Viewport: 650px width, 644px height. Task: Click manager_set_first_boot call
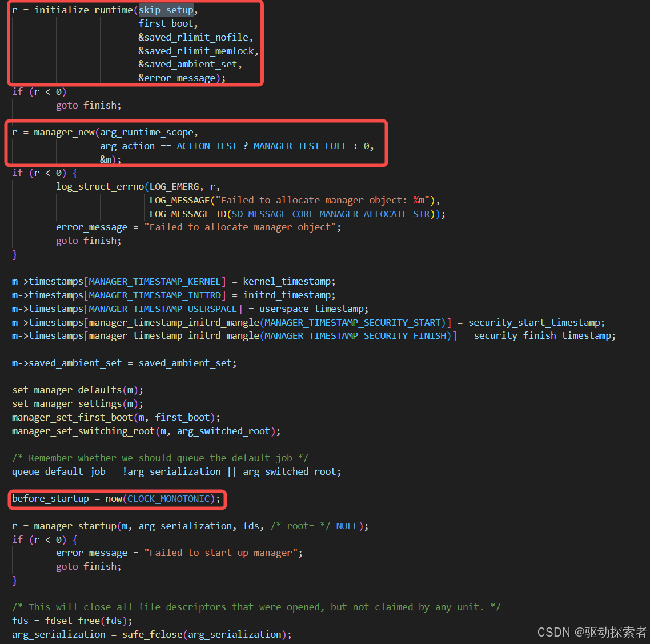click(72, 418)
